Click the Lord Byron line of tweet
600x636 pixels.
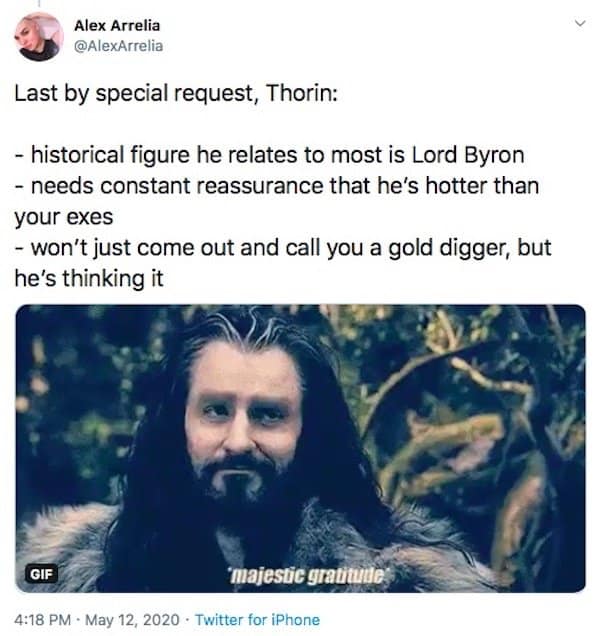coord(269,155)
